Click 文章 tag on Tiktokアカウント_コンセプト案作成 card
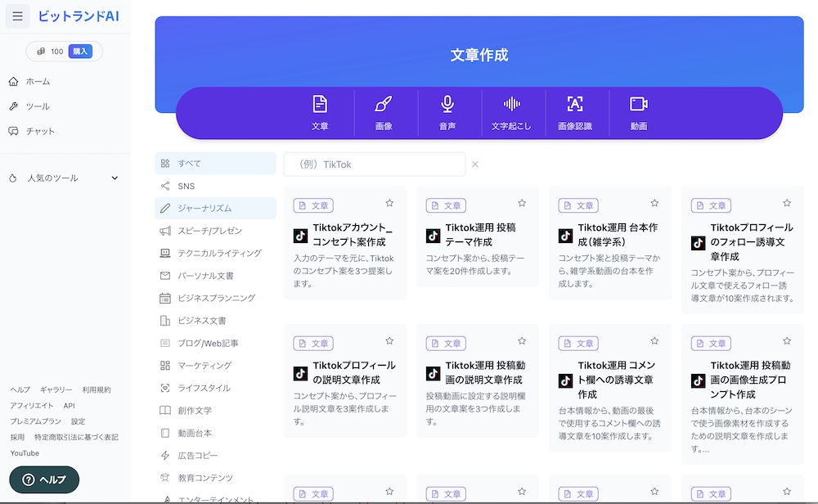This screenshot has width=818, height=504. 313,205
